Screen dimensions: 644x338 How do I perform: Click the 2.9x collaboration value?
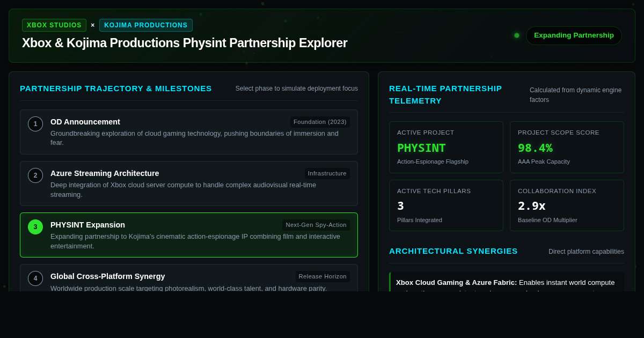click(532, 206)
